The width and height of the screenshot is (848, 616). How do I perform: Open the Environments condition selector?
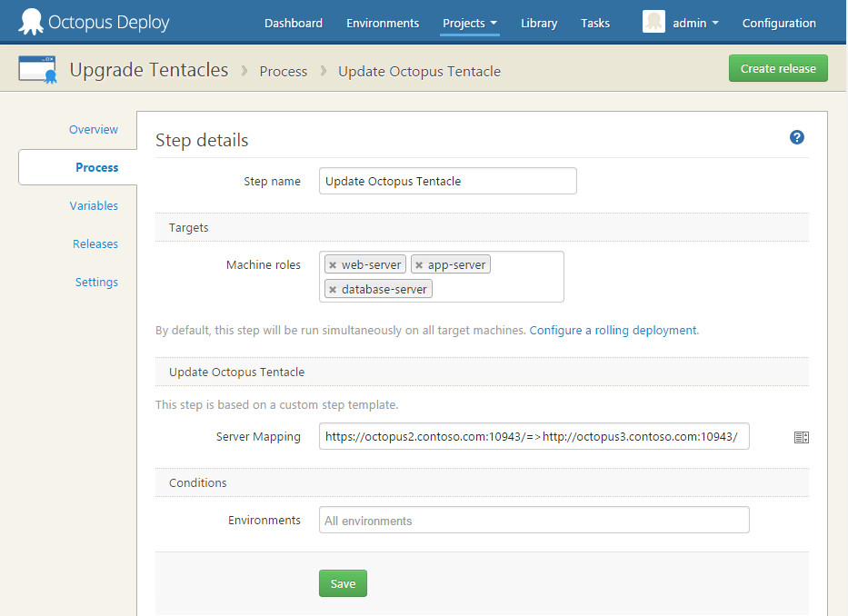(x=534, y=521)
